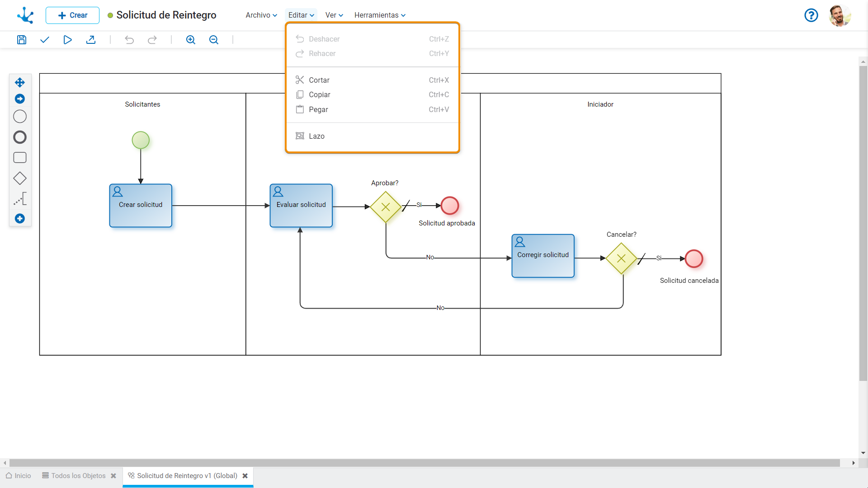Select the Evaluar solicitud task
868x488 pixels.
click(301, 206)
